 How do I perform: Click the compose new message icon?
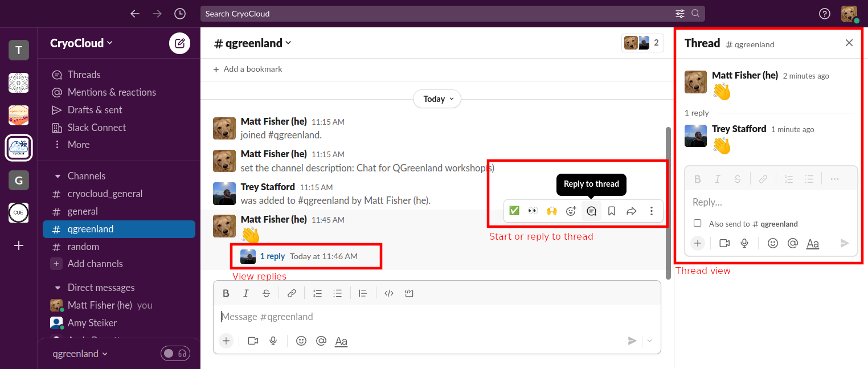[x=179, y=43]
